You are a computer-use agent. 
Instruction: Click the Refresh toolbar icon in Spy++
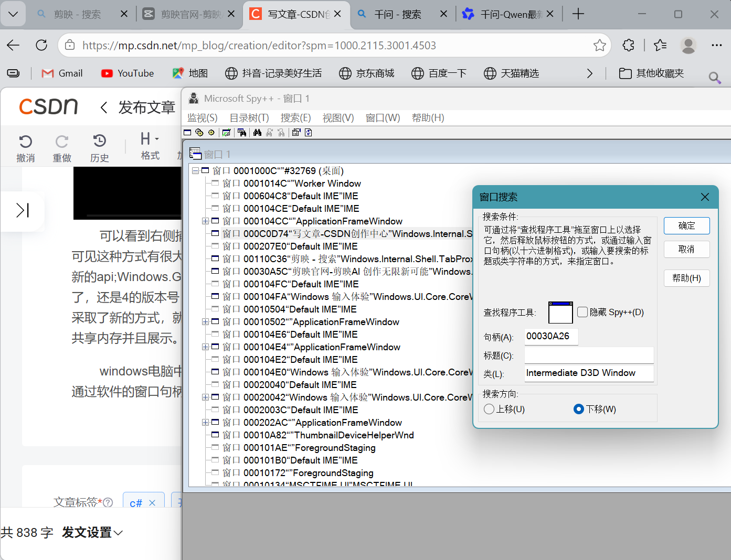[x=309, y=133]
